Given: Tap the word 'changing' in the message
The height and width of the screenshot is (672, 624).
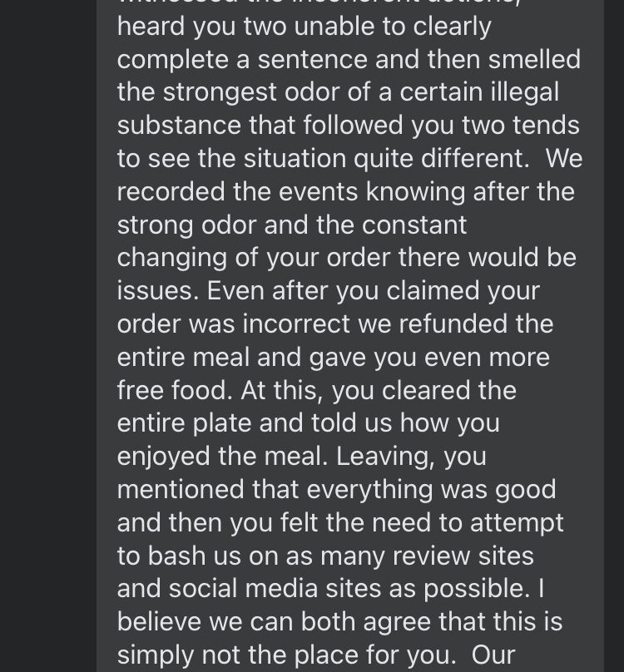Looking at the screenshot, I should (x=171, y=259).
